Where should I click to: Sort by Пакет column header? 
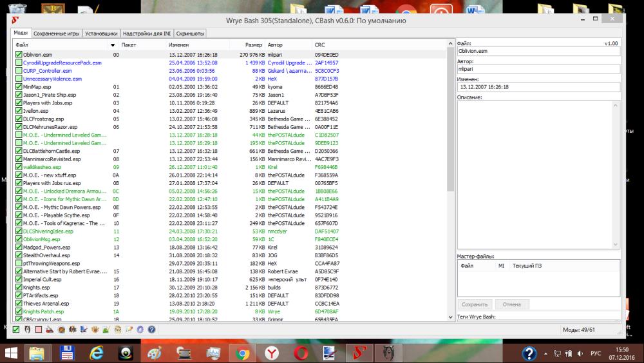142,44
